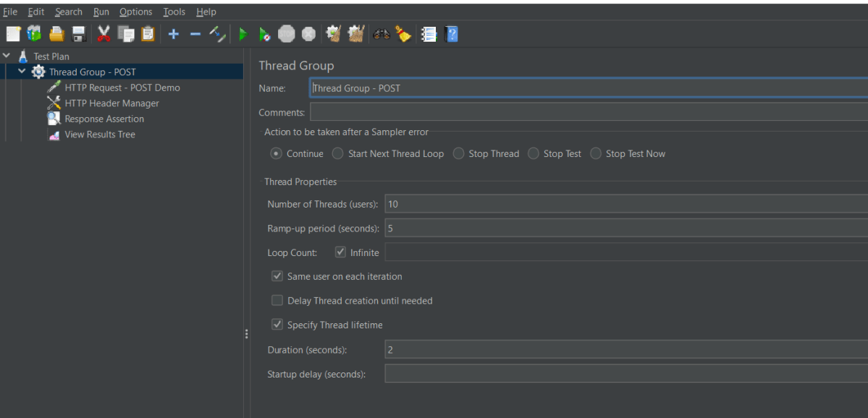This screenshot has width=868, height=418.
Task: Collapse the Test Plan tree node
Action: tap(7, 56)
